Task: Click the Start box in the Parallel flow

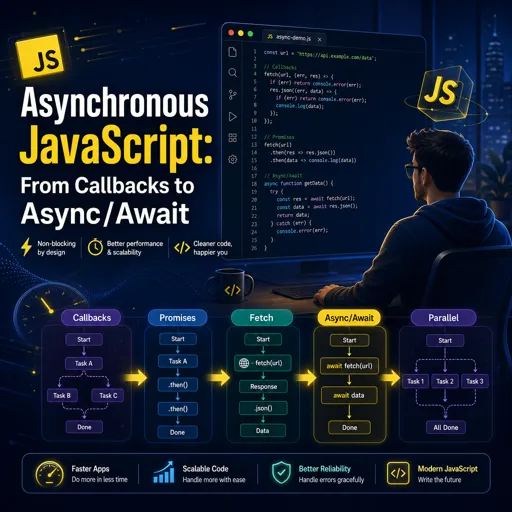Action: (445, 341)
